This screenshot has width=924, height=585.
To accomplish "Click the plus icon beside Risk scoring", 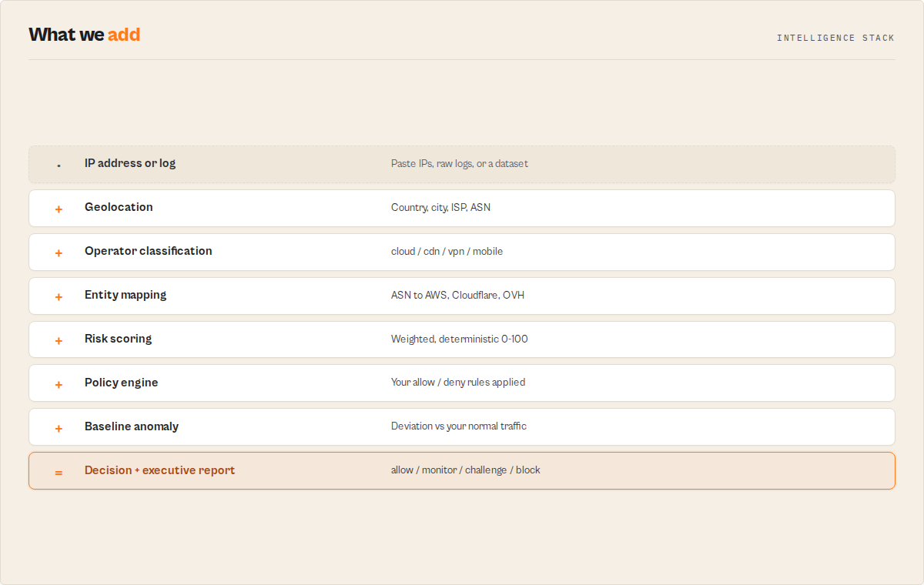I will (x=59, y=341).
